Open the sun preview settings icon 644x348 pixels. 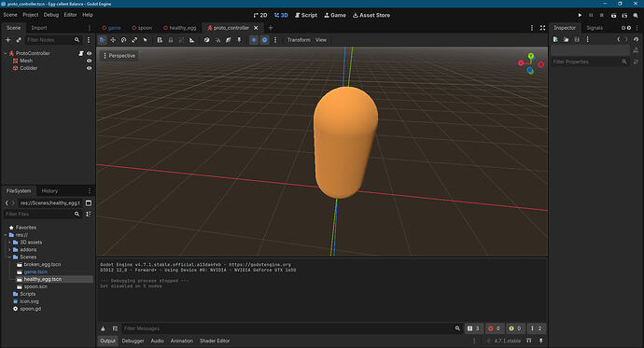pos(275,40)
